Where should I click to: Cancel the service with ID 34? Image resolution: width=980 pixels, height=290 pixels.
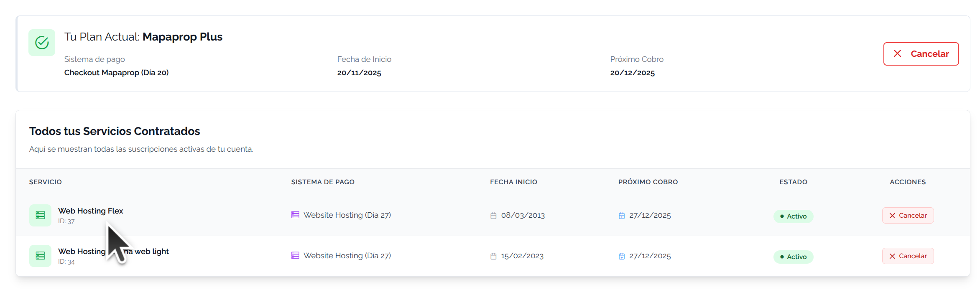point(908,256)
